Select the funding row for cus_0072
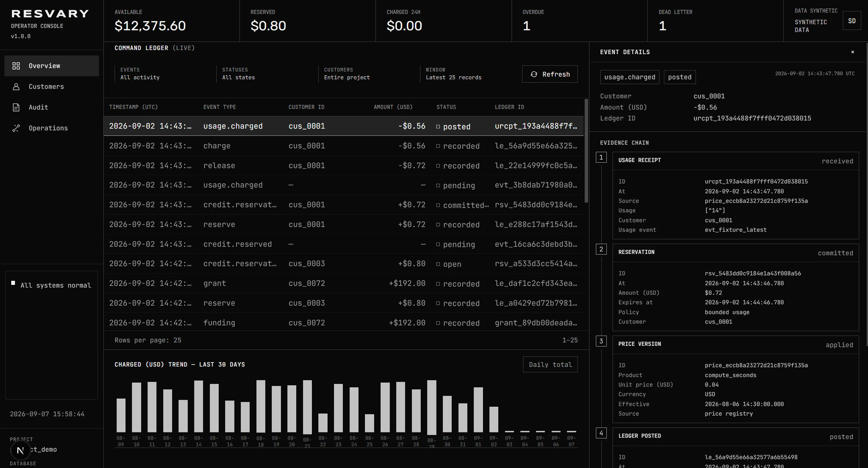 pos(344,323)
